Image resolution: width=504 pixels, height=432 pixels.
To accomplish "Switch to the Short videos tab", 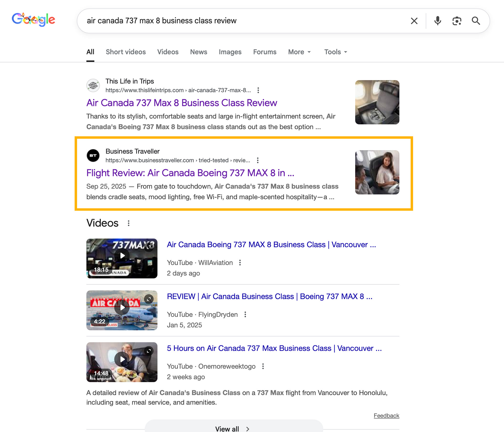I will [126, 52].
